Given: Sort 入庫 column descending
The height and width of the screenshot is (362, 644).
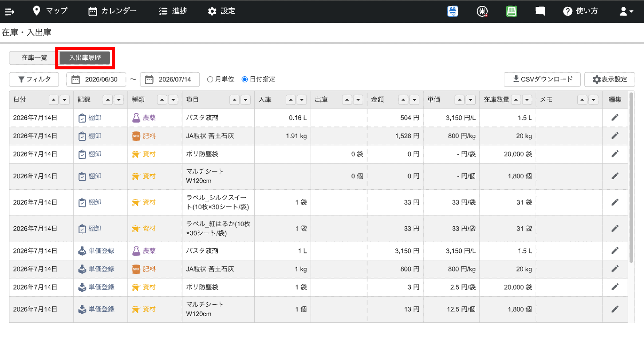Looking at the screenshot, I should 302,100.
